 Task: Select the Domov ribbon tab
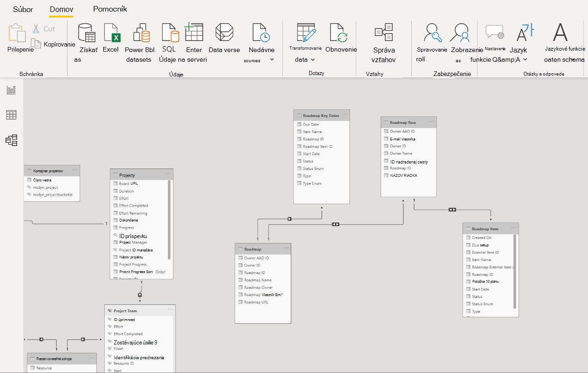click(61, 9)
